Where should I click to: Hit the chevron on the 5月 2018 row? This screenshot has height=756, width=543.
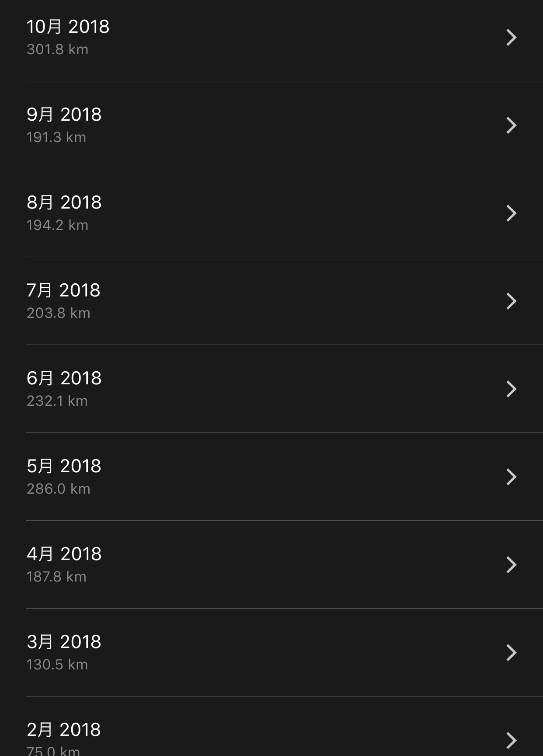coord(511,477)
